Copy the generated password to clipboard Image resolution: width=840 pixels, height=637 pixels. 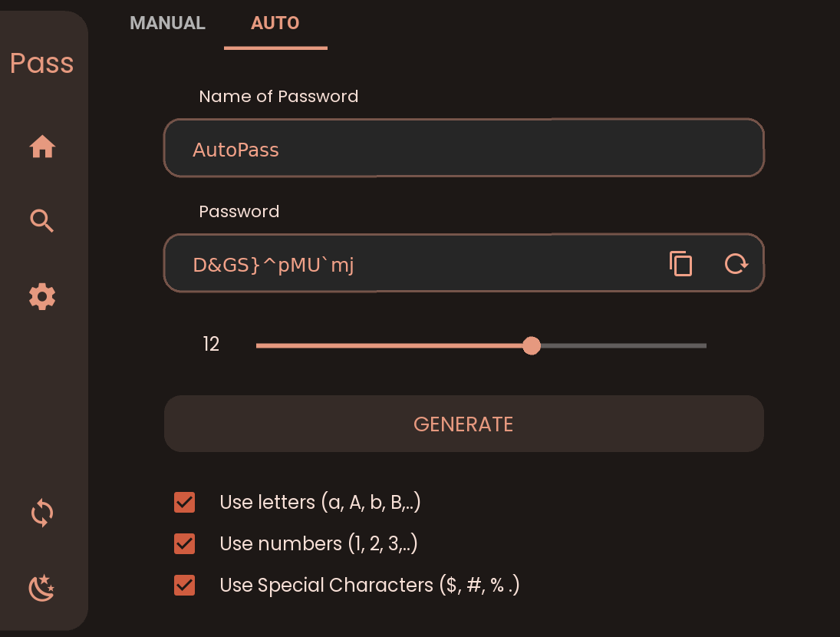tap(681, 263)
